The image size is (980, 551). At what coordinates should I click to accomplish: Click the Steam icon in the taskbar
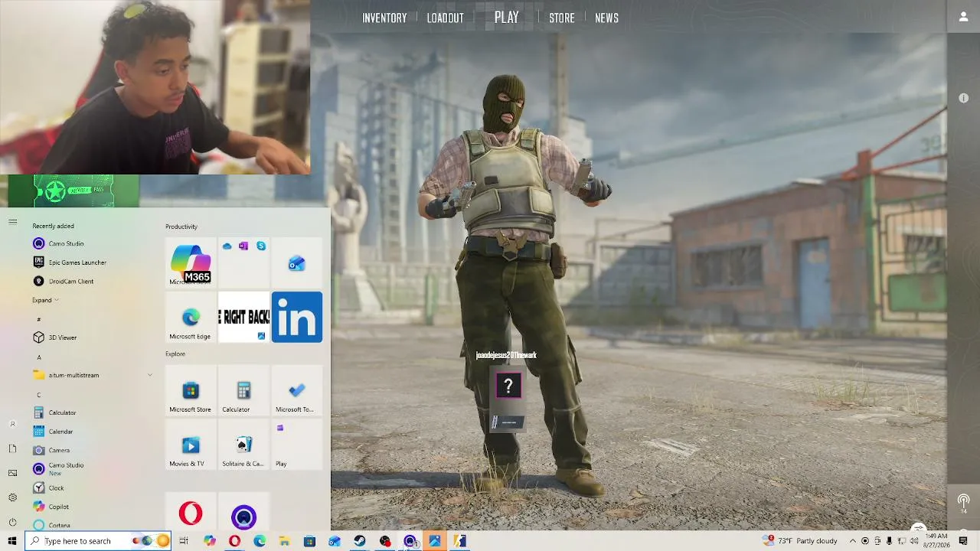(360, 541)
